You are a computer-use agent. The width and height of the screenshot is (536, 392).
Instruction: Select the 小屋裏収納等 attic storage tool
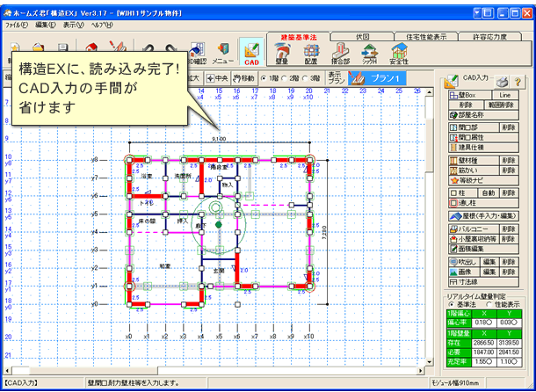point(474,239)
